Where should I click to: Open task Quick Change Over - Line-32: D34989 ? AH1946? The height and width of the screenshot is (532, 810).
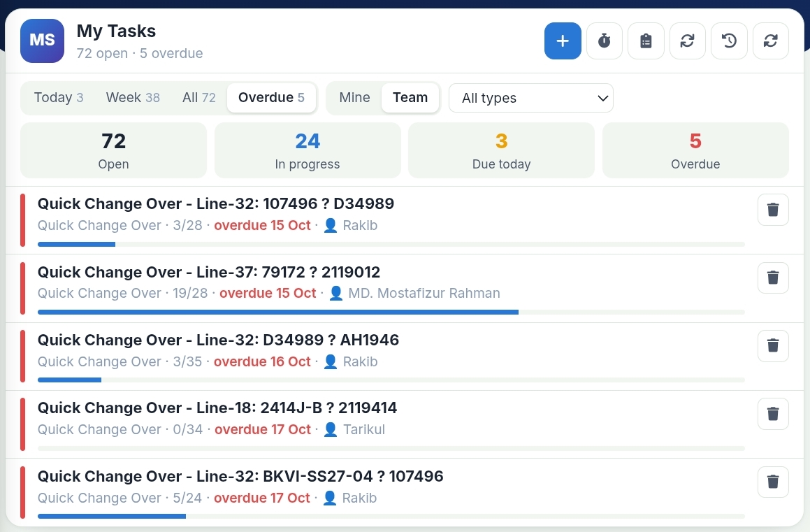(x=218, y=340)
